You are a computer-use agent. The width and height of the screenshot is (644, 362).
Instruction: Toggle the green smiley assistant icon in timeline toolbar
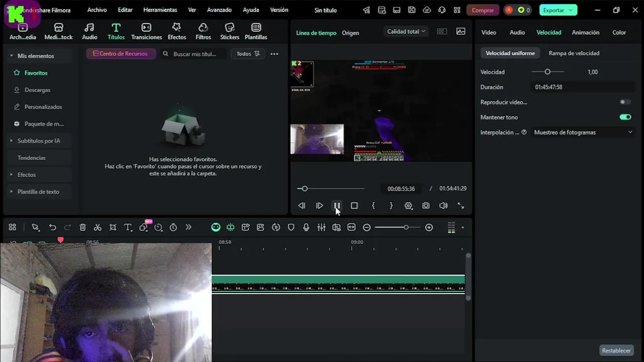point(215,227)
